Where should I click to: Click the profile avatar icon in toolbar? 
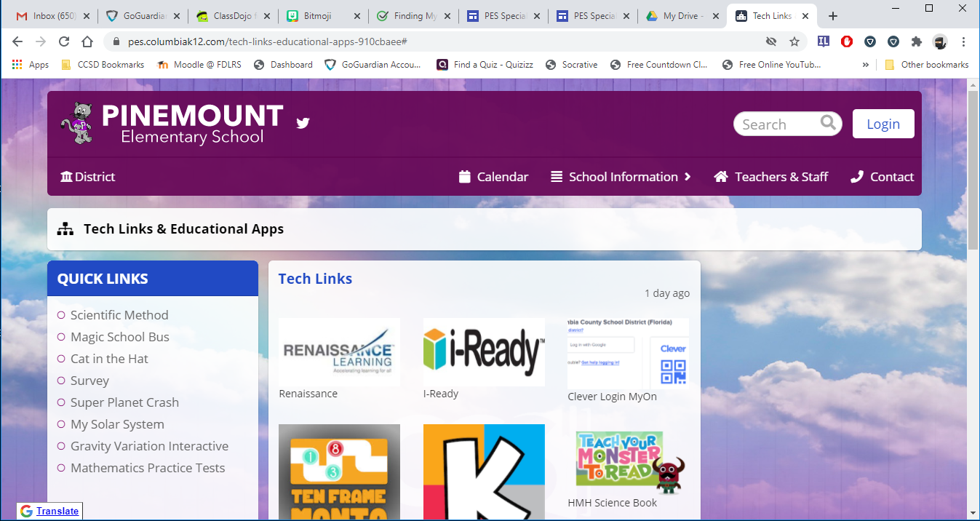tap(940, 41)
